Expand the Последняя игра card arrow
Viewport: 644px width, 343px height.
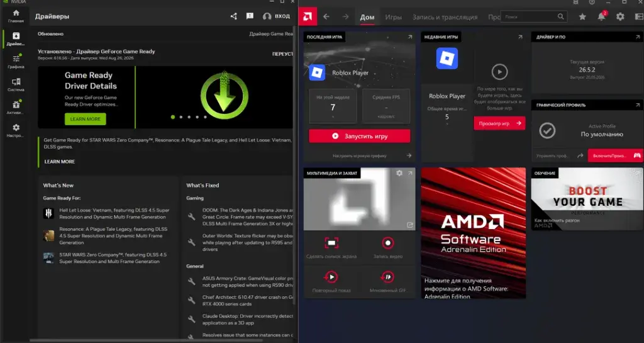coord(410,37)
